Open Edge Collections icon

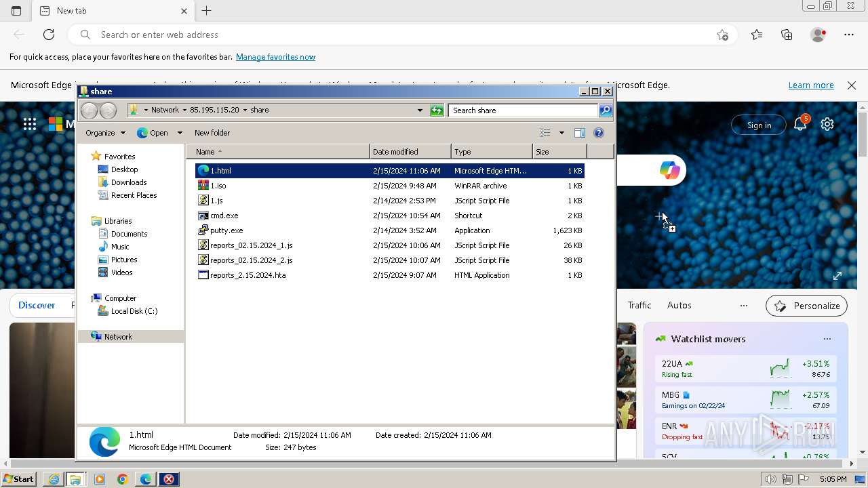point(787,35)
